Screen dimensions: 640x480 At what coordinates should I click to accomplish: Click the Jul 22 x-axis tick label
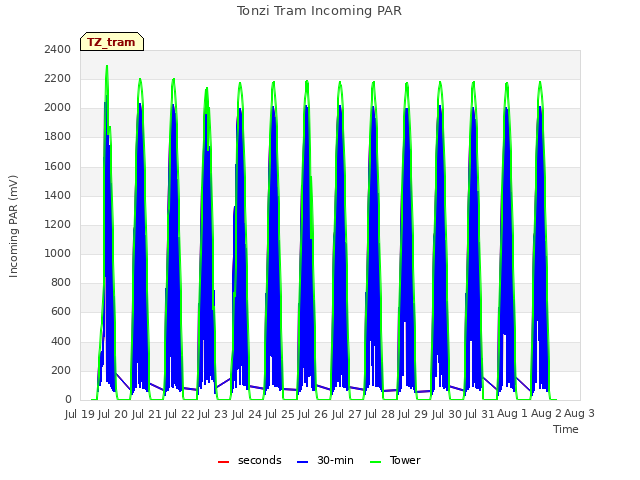180,414
